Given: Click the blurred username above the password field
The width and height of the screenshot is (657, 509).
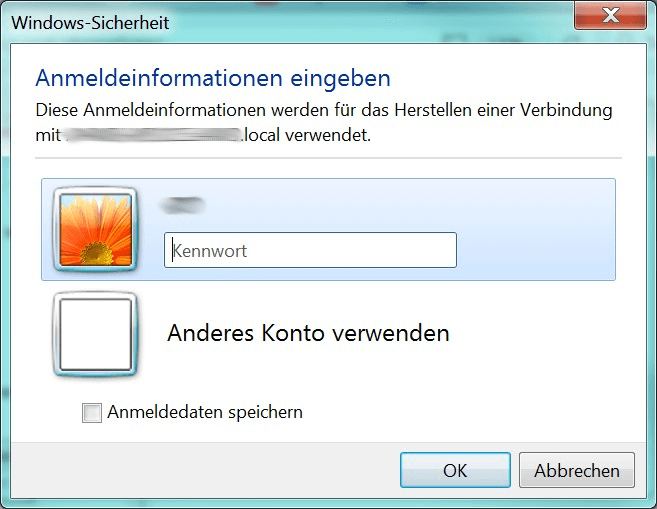Looking at the screenshot, I should coord(182,205).
